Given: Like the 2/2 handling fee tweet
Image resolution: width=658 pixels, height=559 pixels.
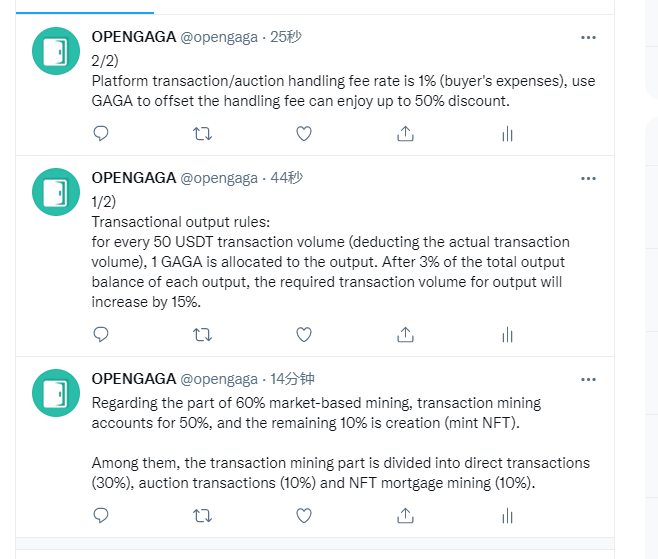Looking at the screenshot, I should (x=304, y=134).
